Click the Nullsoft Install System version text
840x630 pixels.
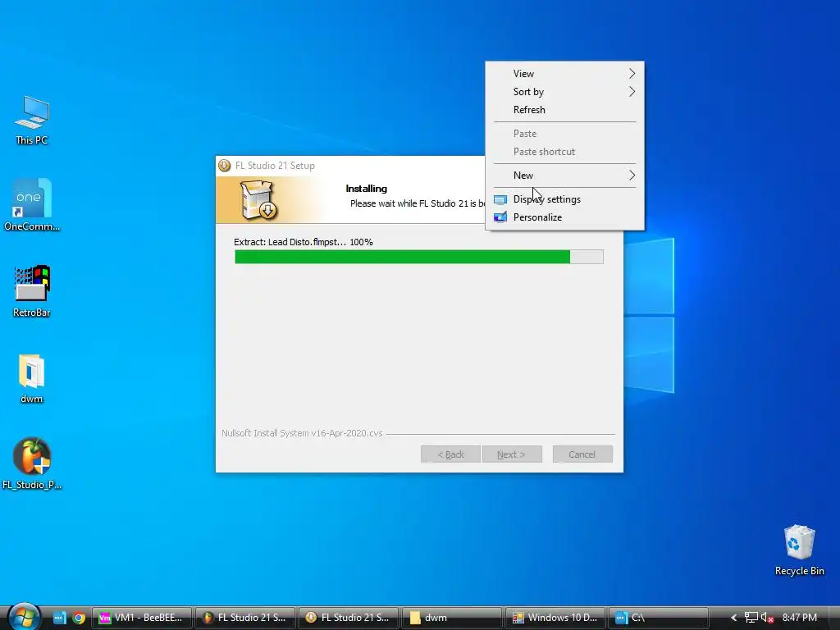302,433
